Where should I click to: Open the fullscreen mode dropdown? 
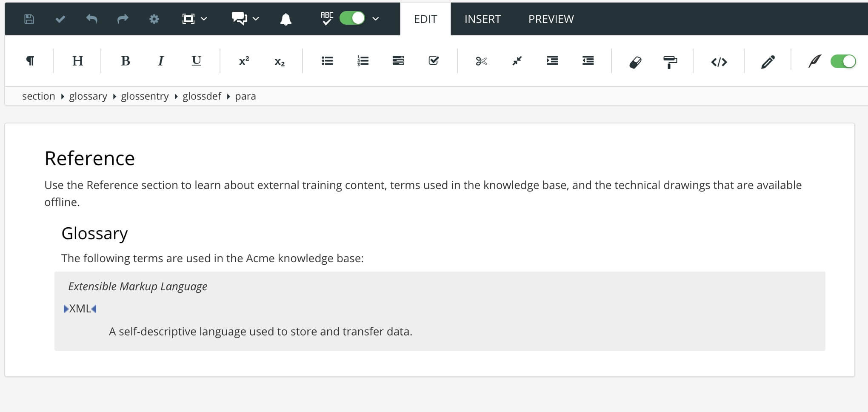(204, 19)
